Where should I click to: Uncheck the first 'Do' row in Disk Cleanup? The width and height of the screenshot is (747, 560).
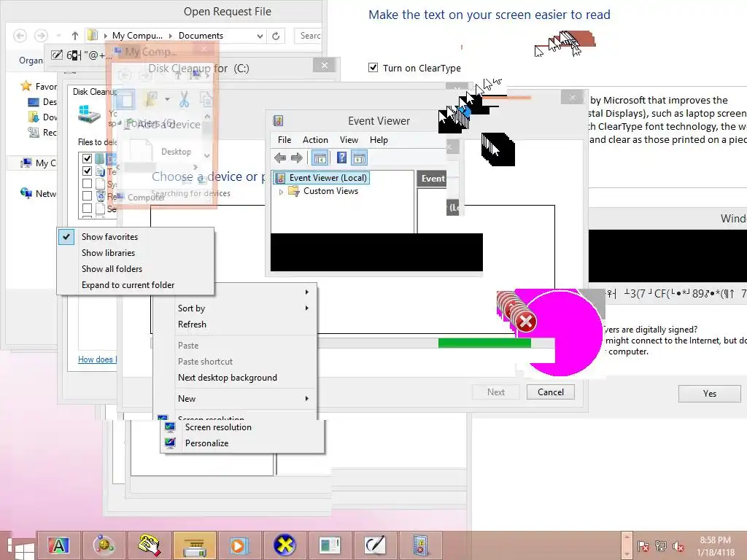[x=87, y=158]
